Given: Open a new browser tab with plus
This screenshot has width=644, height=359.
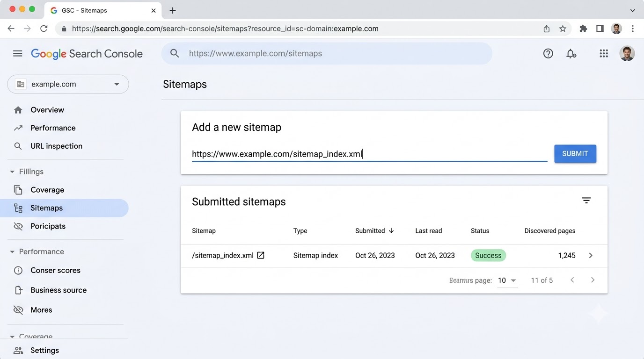Looking at the screenshot, I should coord(173,10).
